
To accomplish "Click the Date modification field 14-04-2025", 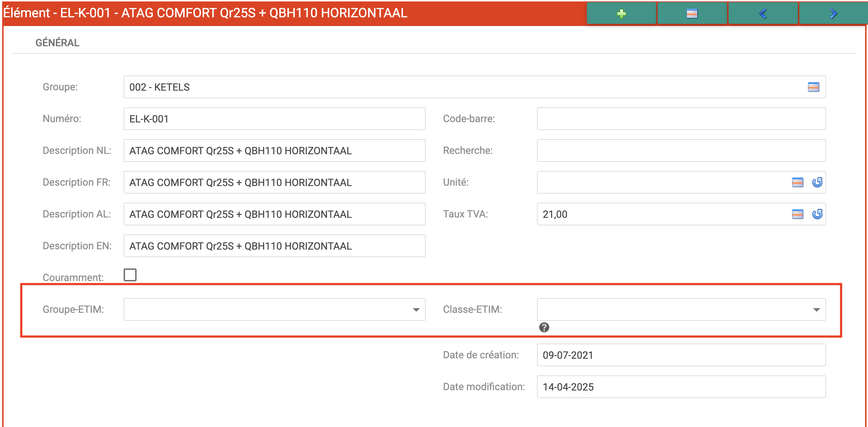I will pyautogui.click(x=681, y=387).
